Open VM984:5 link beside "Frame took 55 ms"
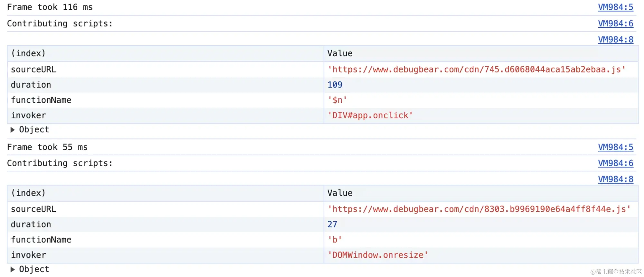Screen dimensions: 644x277 point(615,147)
